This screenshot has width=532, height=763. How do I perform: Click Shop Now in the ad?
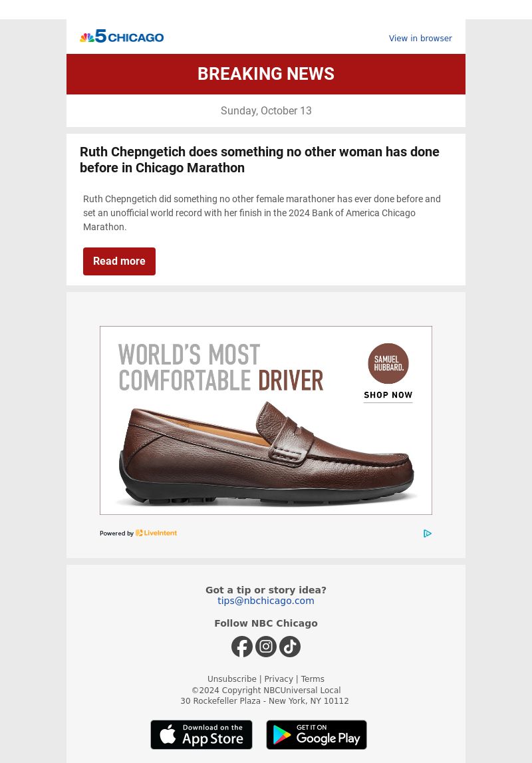coord(388,395)
